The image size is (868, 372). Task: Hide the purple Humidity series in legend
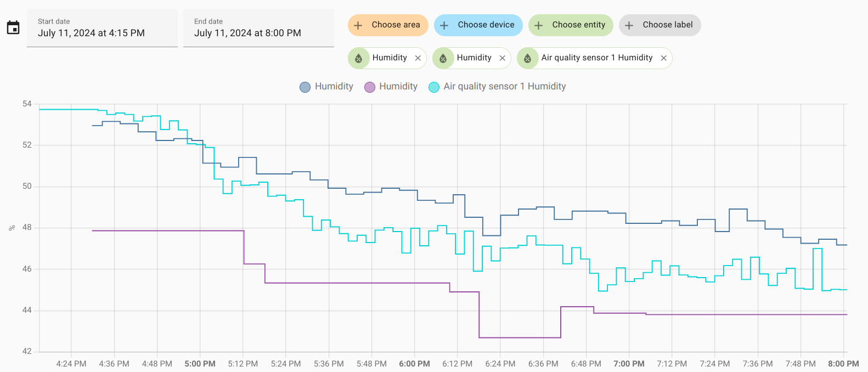[x=398, y=87]
